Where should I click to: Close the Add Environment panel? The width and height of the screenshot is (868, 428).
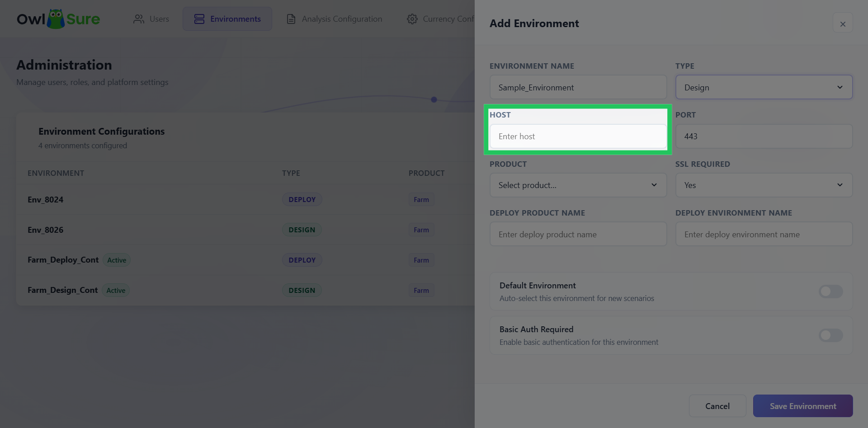(x=843, y=24)
